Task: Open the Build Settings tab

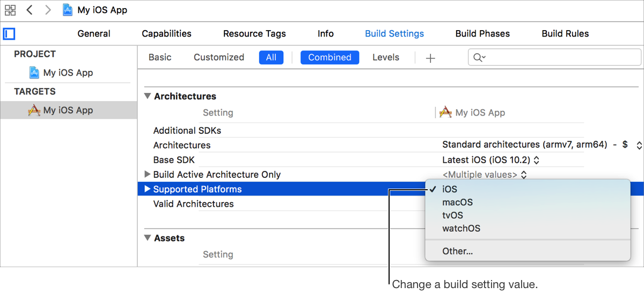Action: (x=394, y=33)
